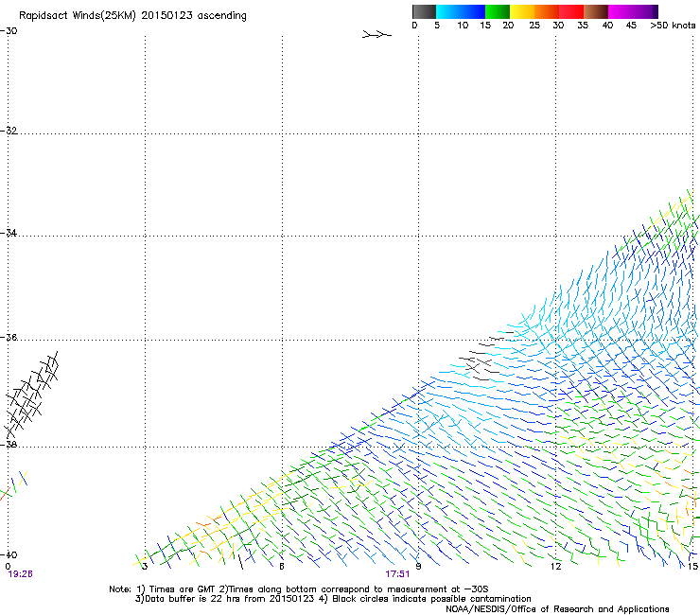The height and width of the screenshot is (615, 700).
Task: Click the yellow 20-25 knots legend band
Action: [522, 11]
